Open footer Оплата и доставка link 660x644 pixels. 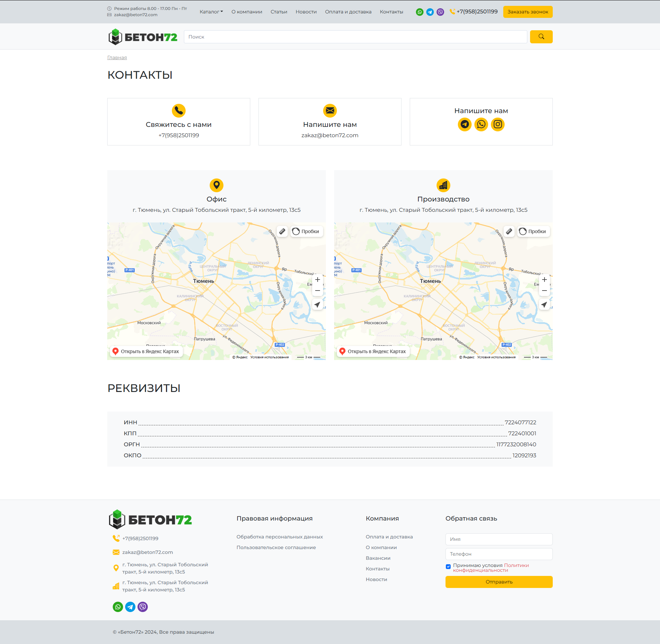(389, 537)
